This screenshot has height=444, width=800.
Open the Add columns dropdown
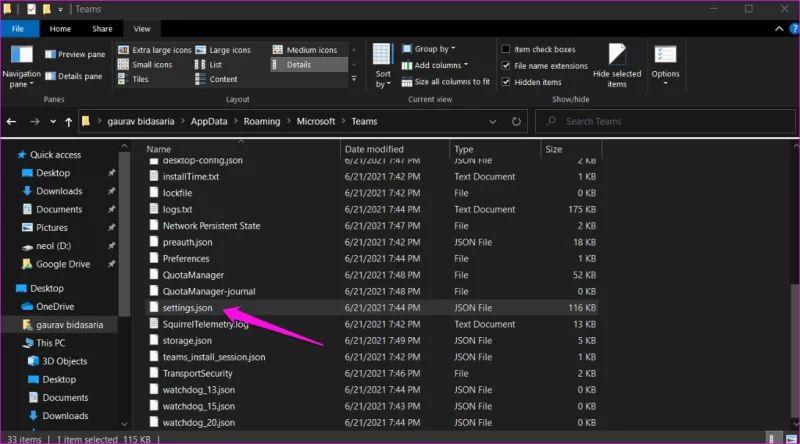click(435, 65)
